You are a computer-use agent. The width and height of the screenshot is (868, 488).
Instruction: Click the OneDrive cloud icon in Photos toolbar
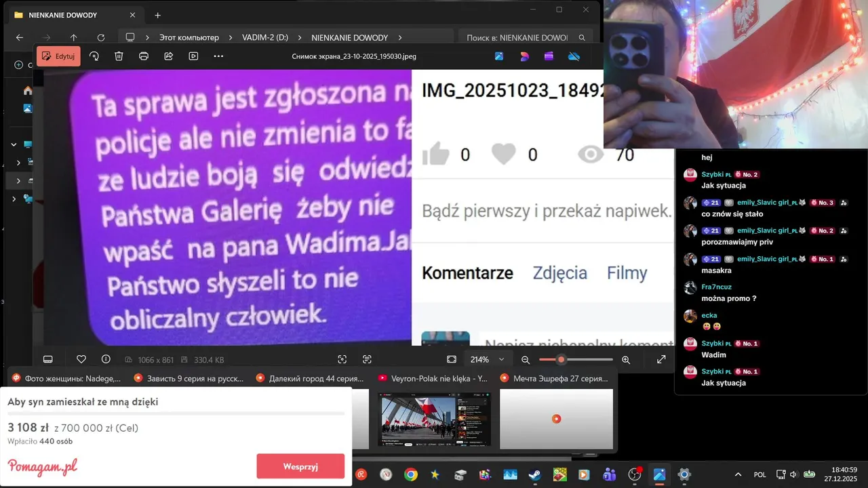point(574,56)
